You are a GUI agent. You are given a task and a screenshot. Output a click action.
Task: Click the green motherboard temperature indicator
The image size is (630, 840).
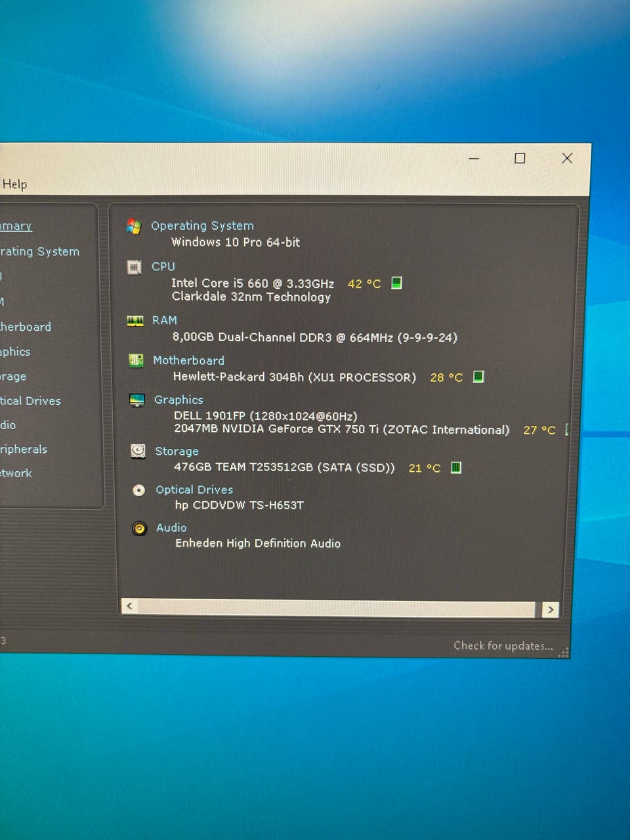pos(478,377)
